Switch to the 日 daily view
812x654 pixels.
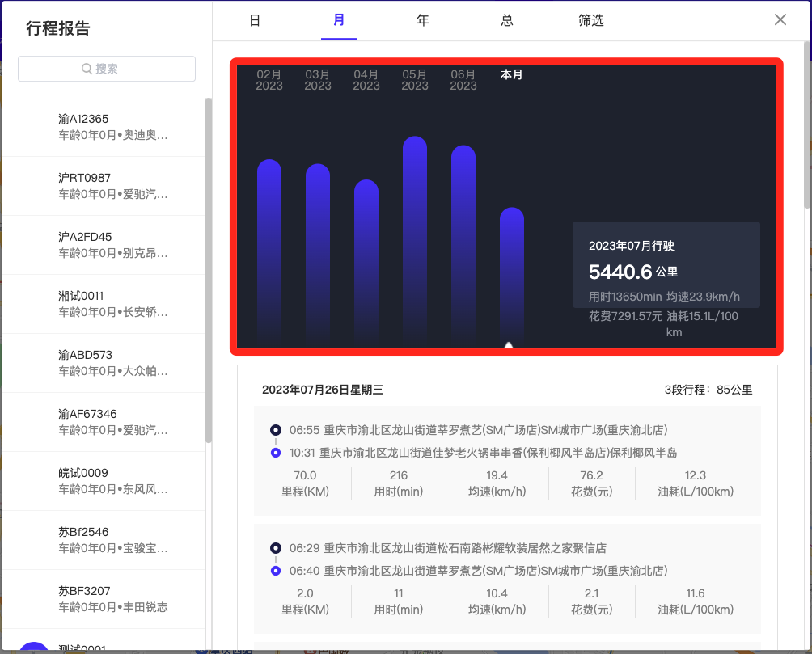coord(255,20)
